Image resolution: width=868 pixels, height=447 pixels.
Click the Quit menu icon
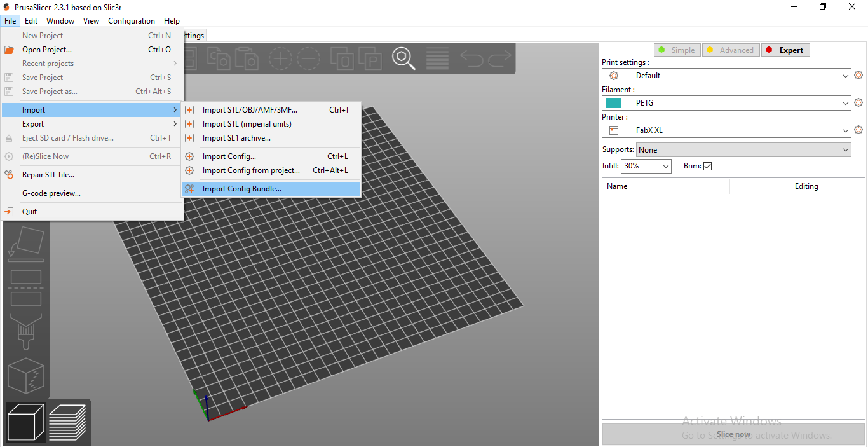[9, 212]
